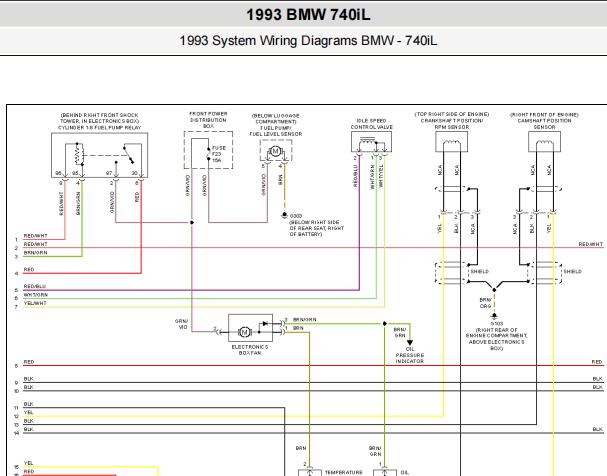Click the Cylinder 1-8 Fuel Pump Relay label
607x476 pixels.
point(99,128)
